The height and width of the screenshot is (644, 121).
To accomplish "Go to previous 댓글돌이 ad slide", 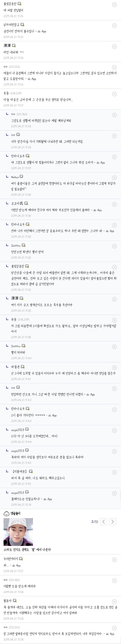I will [x=104, y=522].
